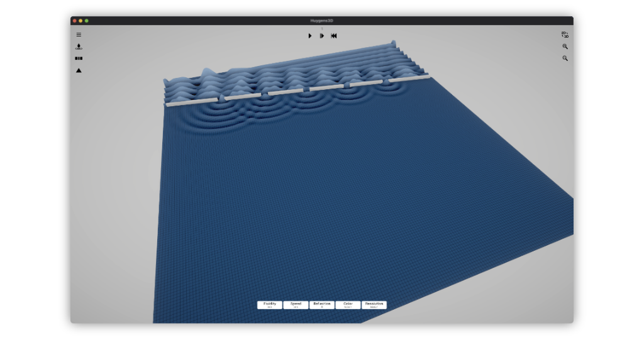This screenshot has width=644, height=340.
Task: Open the Speed setting
Action: pyautogui.click(x=296, y=305)
